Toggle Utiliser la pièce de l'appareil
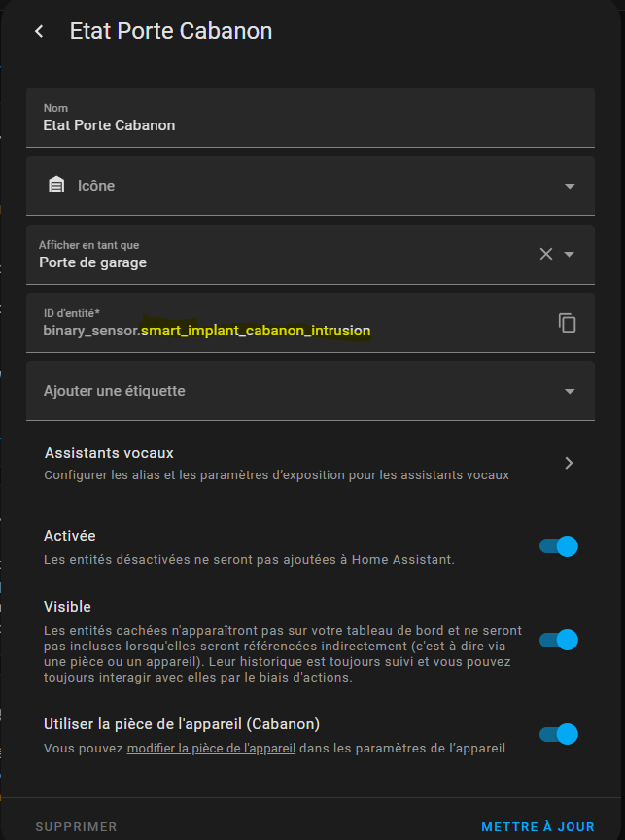 click(559, 734)
